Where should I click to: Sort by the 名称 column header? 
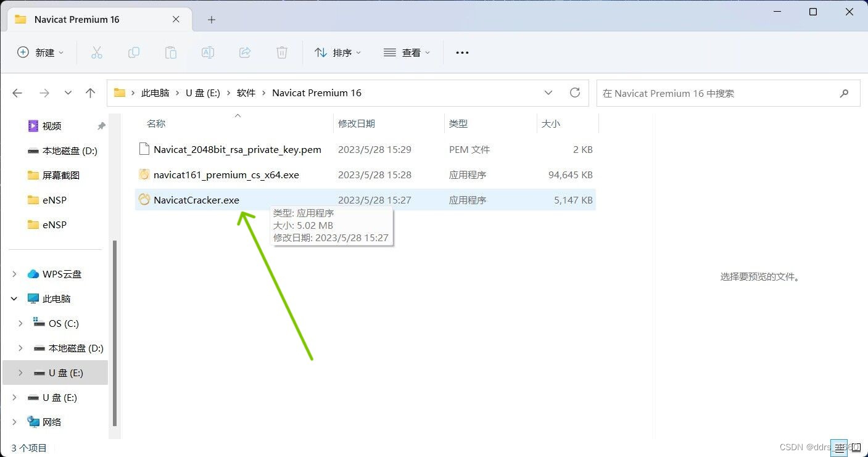click(x=156, y=123)
